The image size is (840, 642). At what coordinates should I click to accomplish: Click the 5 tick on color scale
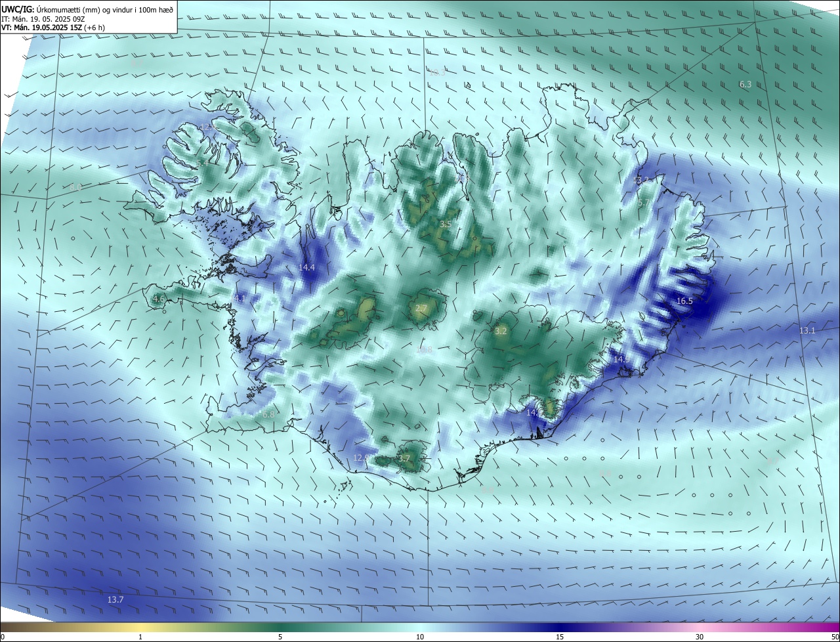(280, 637)
